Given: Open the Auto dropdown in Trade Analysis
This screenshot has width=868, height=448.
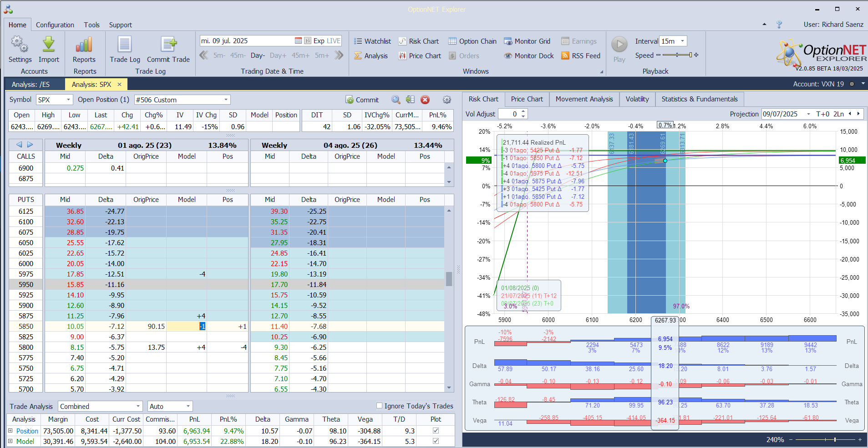Looking at the screenshot, I should click(188, 406).
